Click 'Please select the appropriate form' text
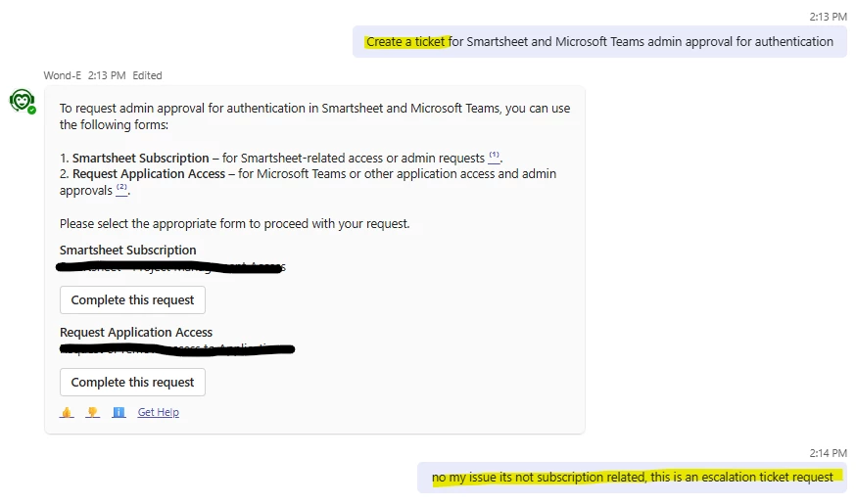 click(x=235, y=224)
